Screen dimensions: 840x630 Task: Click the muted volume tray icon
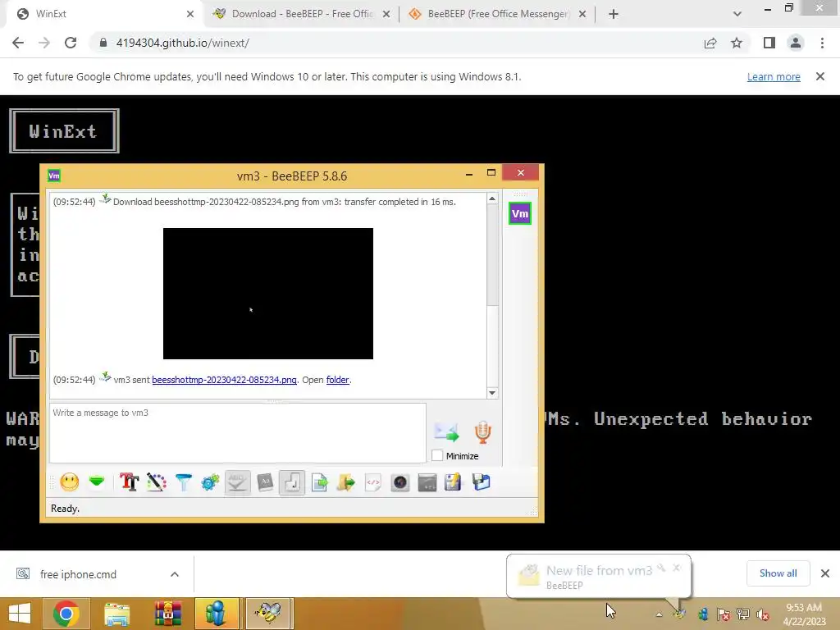pos(762,614)
